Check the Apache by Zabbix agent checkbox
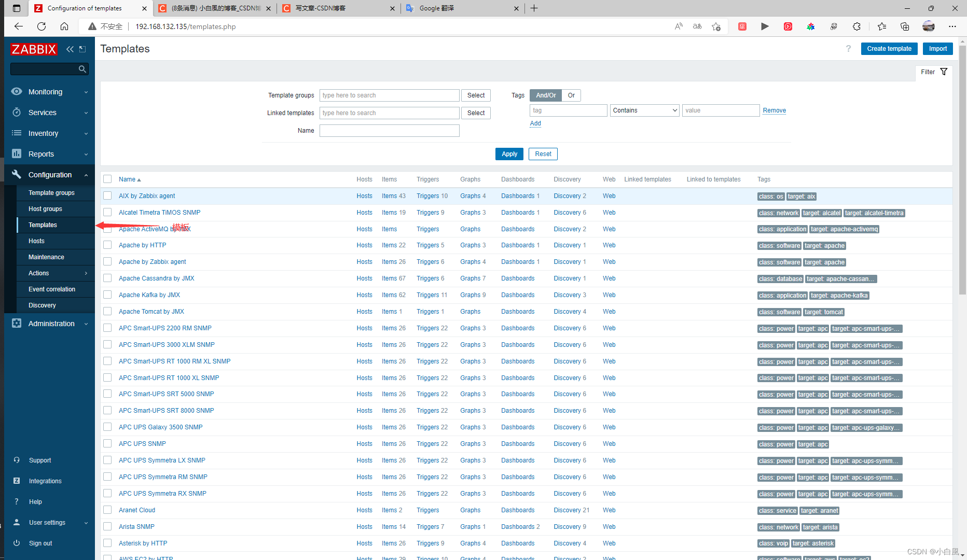The width and height of the screenshot is (967, 560). (107, 261)
